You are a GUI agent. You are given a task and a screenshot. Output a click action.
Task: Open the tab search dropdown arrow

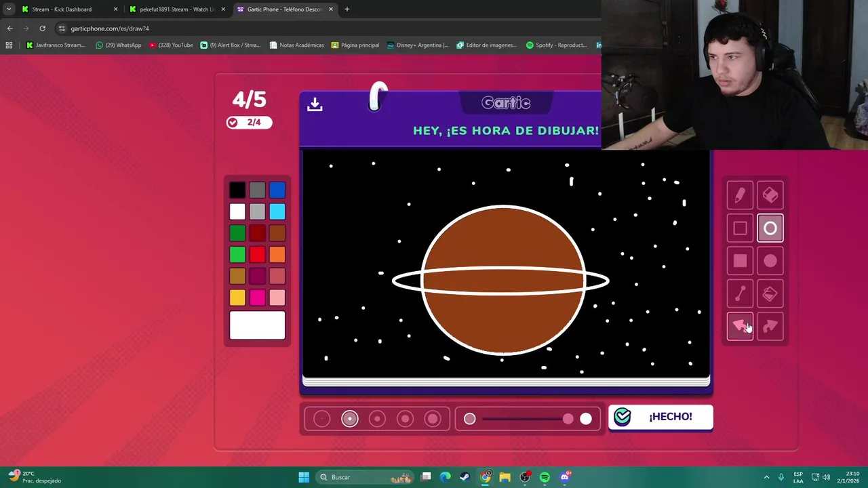pyautogui.click(x=9, y=9)
